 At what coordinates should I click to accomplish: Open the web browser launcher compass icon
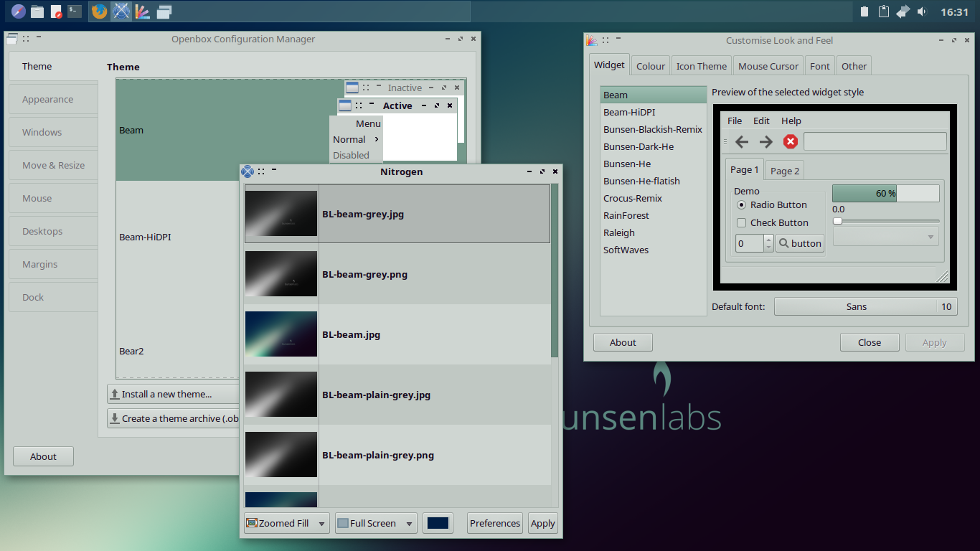pos(19,11)
